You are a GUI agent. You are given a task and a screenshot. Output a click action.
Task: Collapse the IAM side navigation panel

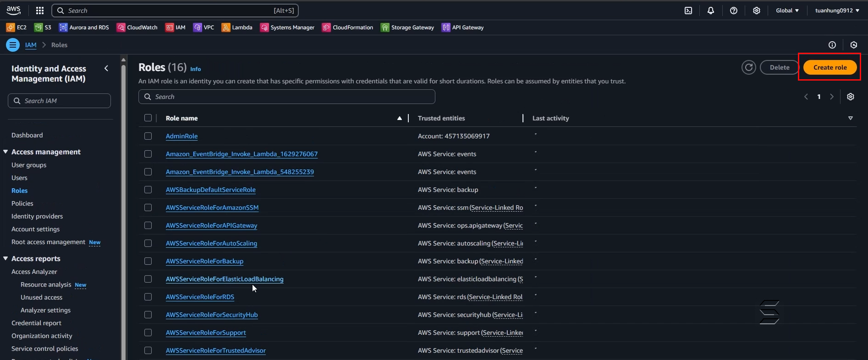coord(106,68)
